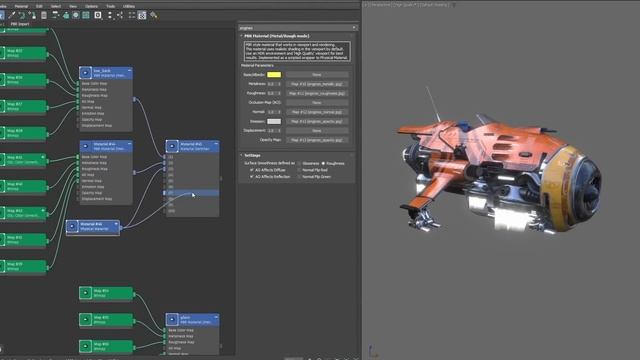This screenshot has width=640, height=360.
Task: Click the Select by Material icon
Action: pos(154,16)
